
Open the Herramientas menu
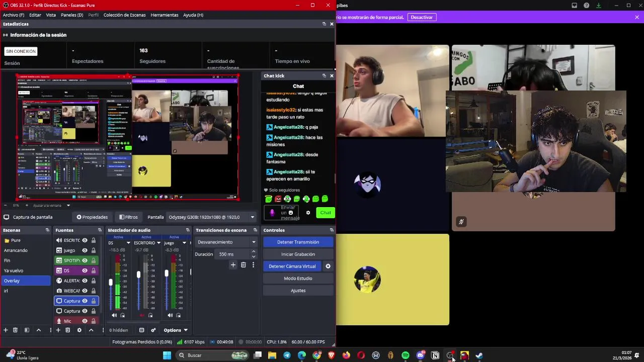[165, 15]
